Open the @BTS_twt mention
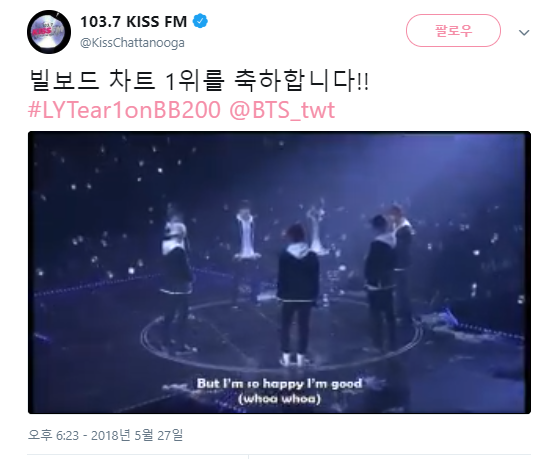 click(x=282, y=110)
